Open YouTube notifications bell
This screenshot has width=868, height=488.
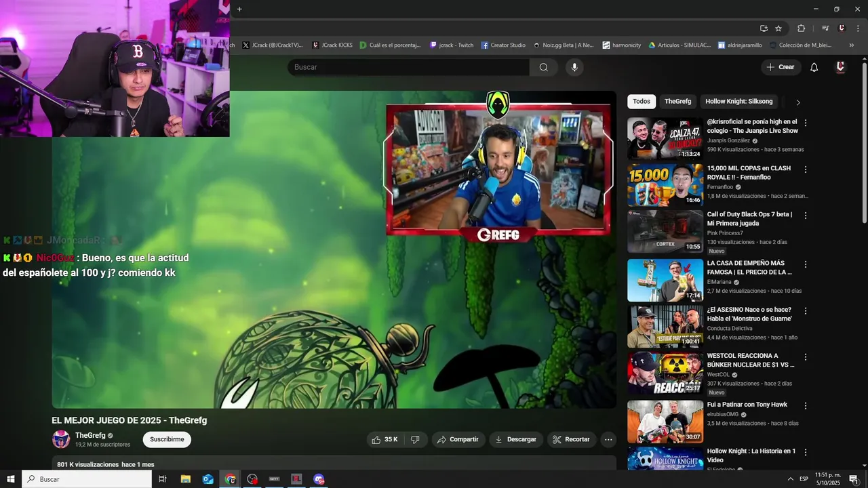[814, 67]
